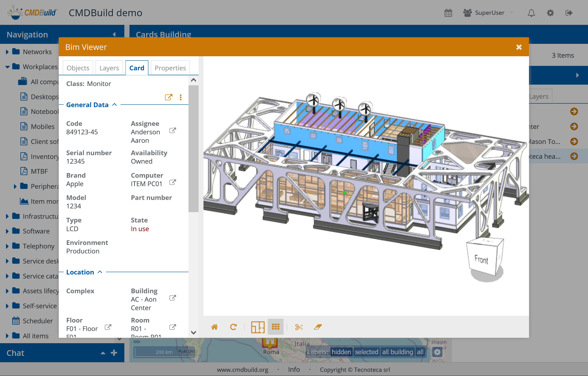
Task: Select the scissors section cut tool
Action: click(299, 327)
